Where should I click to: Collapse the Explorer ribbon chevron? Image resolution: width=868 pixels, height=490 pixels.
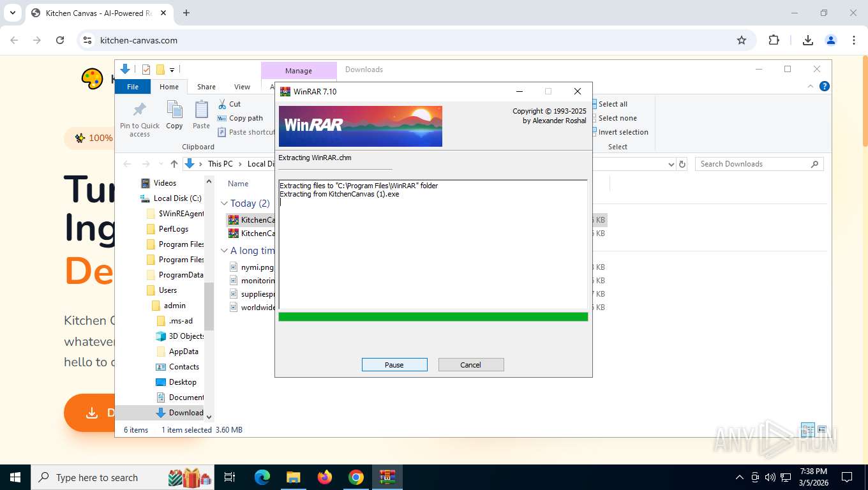tap(812, 86)
